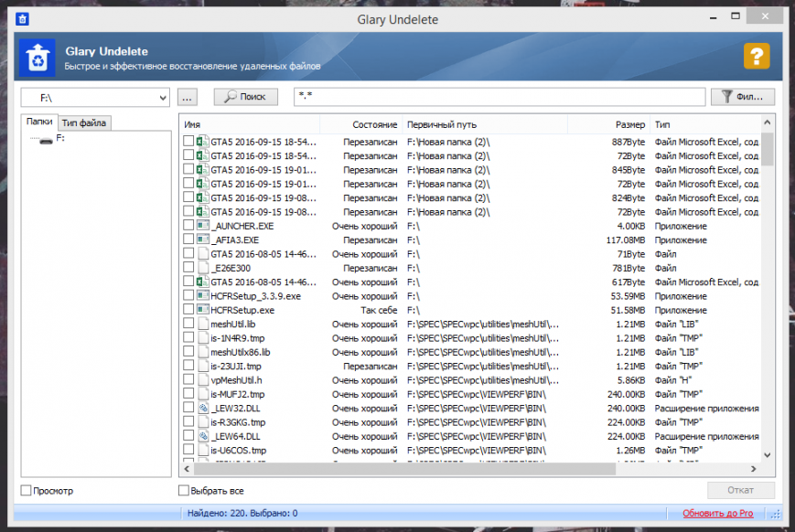
Task: Enable the Просмотр preview checkbox
Action: (x=26, y=490)
